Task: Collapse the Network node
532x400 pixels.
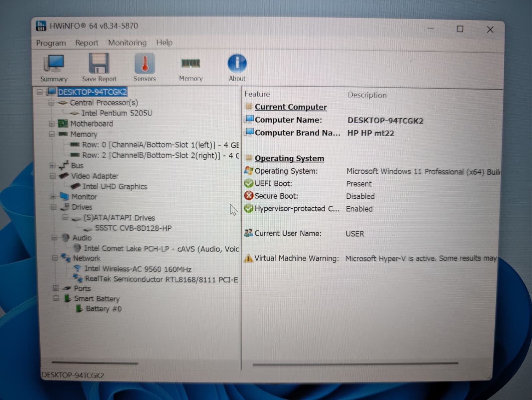Action: click(55, 258)
